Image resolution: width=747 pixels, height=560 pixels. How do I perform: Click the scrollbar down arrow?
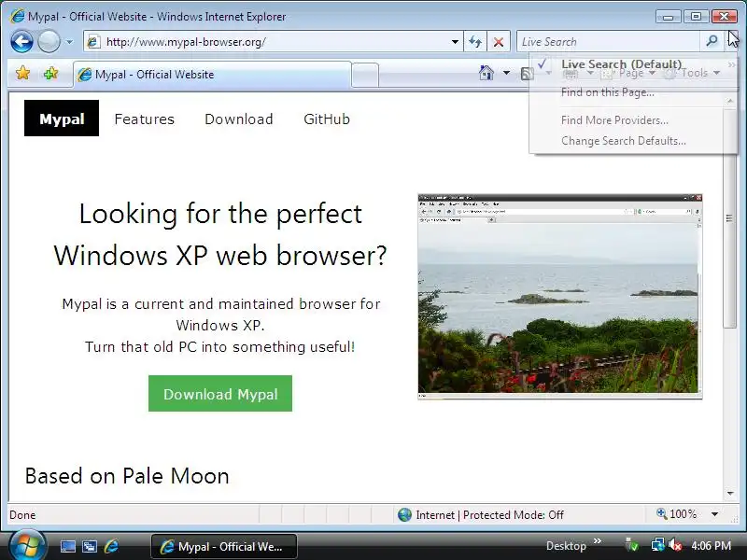pos(730,494)
